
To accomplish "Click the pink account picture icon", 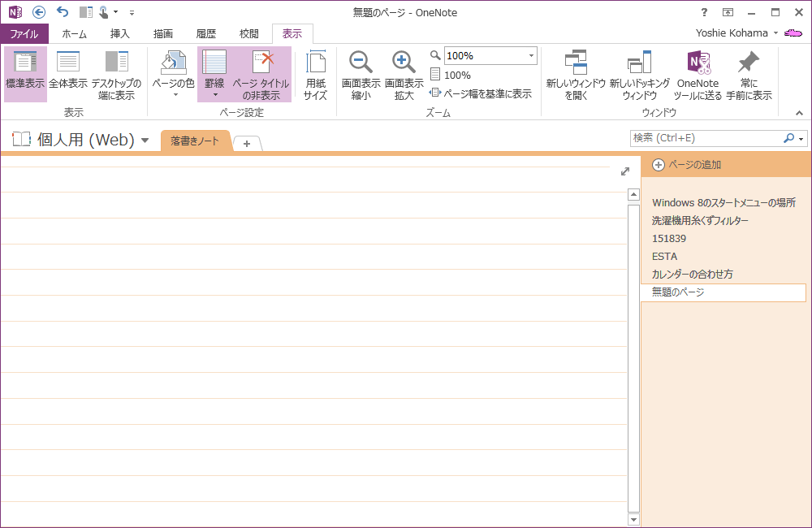I will pyautogui.click(x=793, y=33).
